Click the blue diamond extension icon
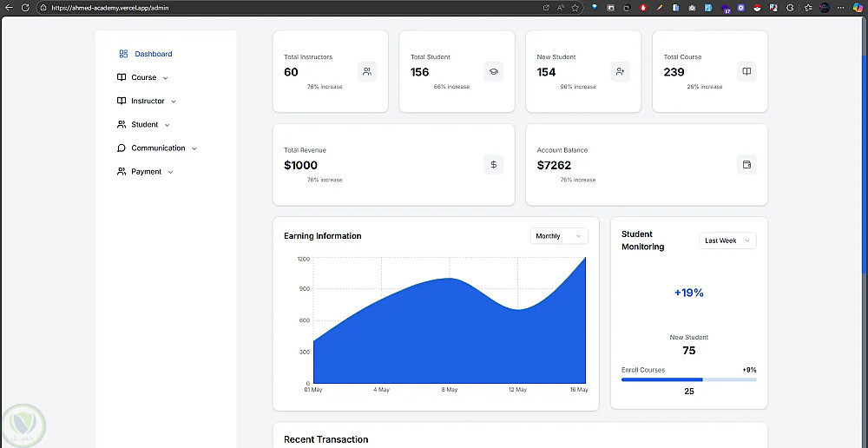This screenshot has height=448, width=868. pyautogui.click(x=595, y=8)
